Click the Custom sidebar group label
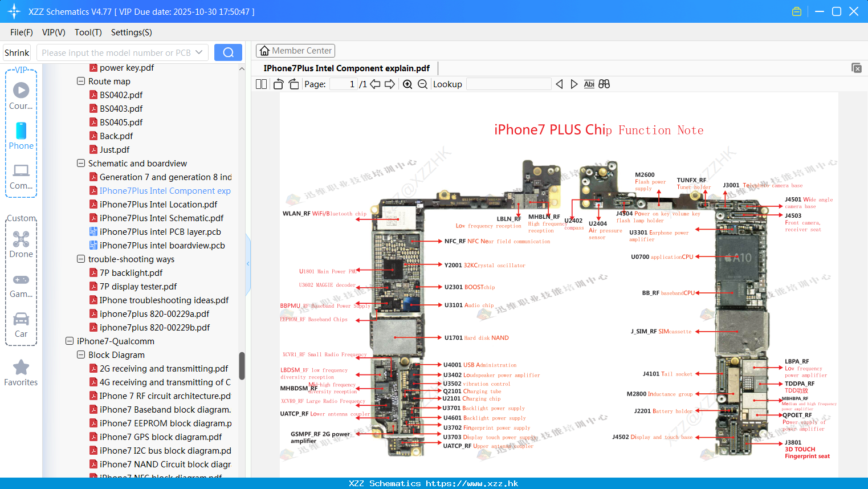 pyautogui.click(x=21, y=218)
